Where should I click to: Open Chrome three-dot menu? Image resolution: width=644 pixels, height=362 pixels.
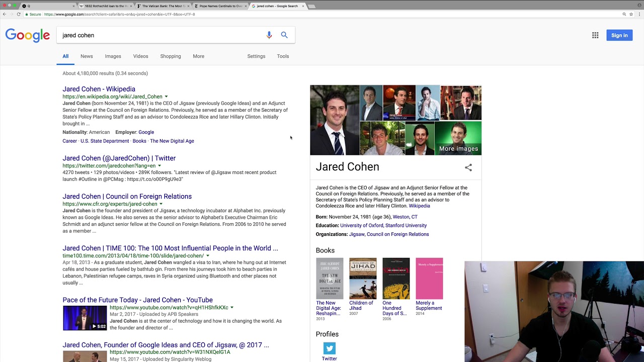point(639,14)
